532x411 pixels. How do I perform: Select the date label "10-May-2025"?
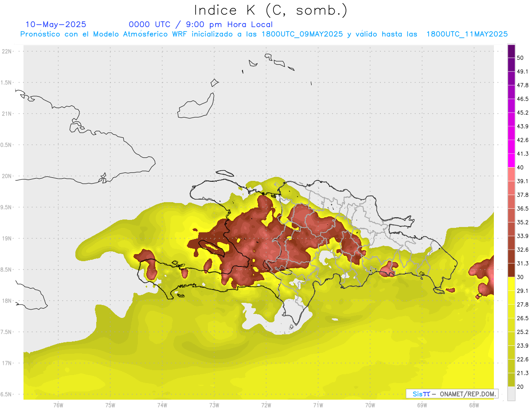click(x=56, y=24)
